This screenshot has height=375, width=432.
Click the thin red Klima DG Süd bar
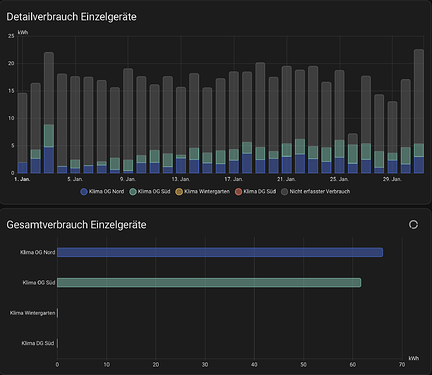point(58,343)
